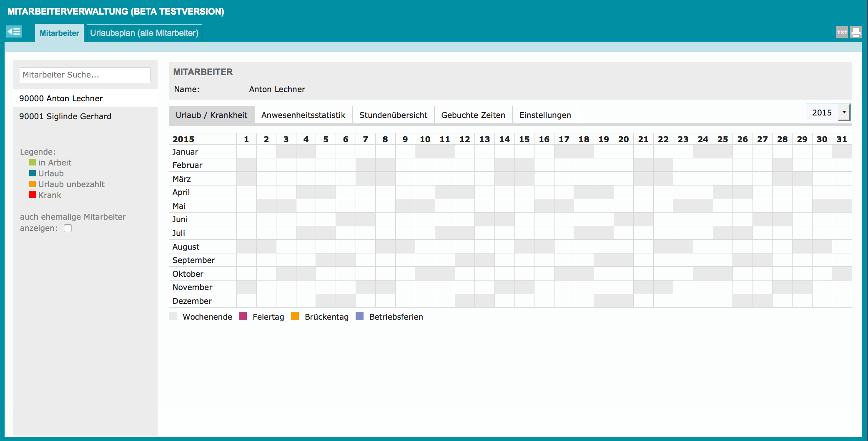This screenshot has height=441, width=868.
Task: Open the 2015 year dropdown
Action: 844,112
